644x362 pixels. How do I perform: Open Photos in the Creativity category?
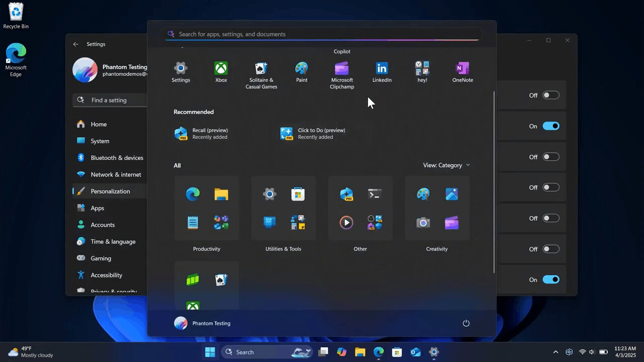pos(452,194)
